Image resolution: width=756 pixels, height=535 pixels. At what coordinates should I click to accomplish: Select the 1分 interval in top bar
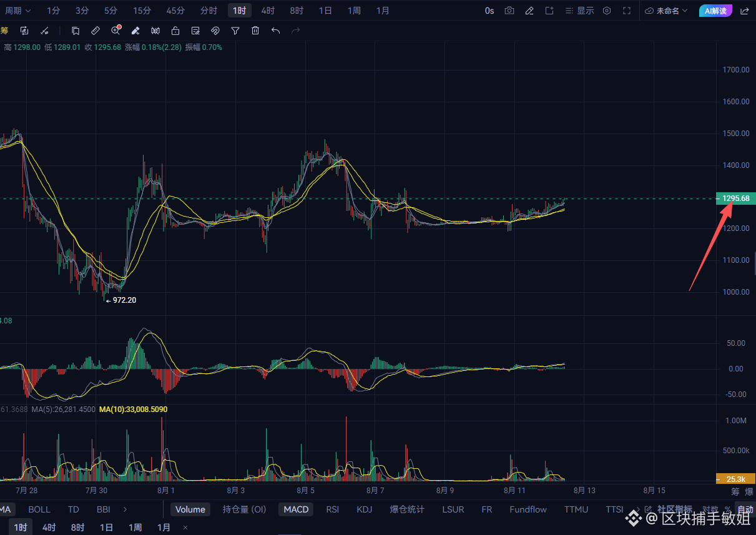tap(54, 11)
